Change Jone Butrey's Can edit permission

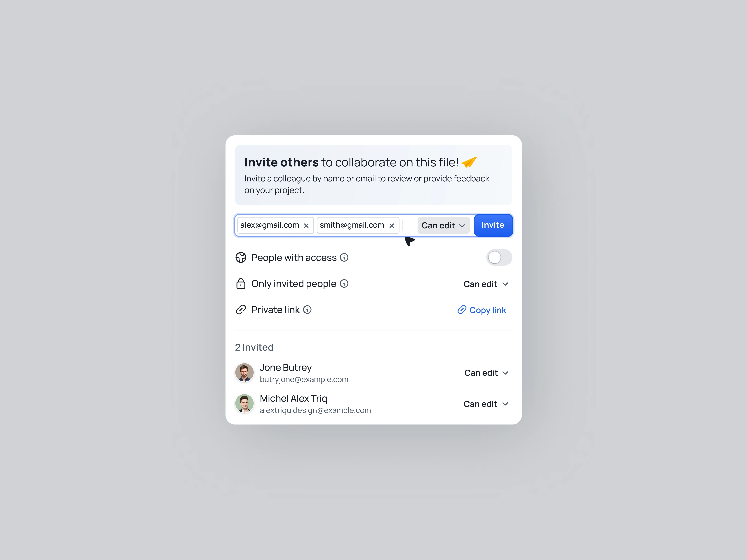(x=486, y=373)
